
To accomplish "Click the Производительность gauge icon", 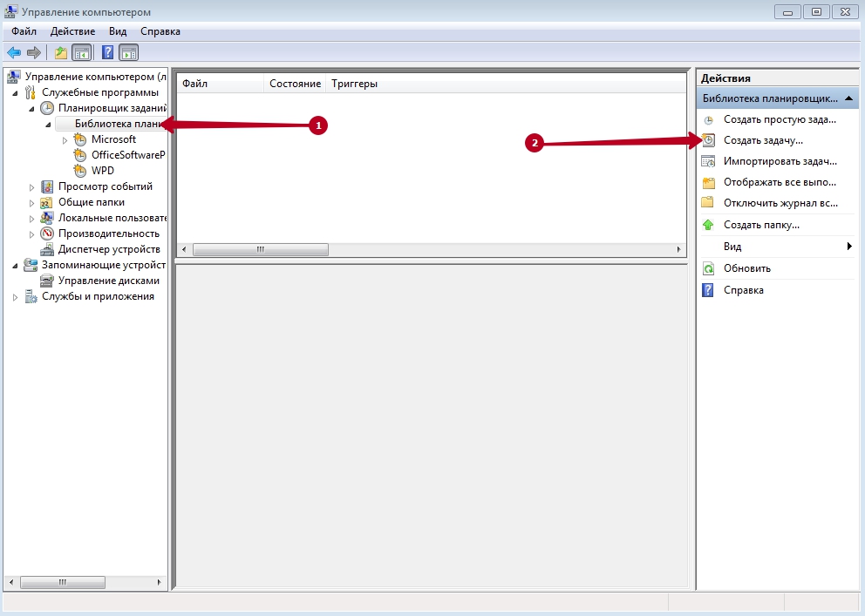I will [x=47, y=234].
